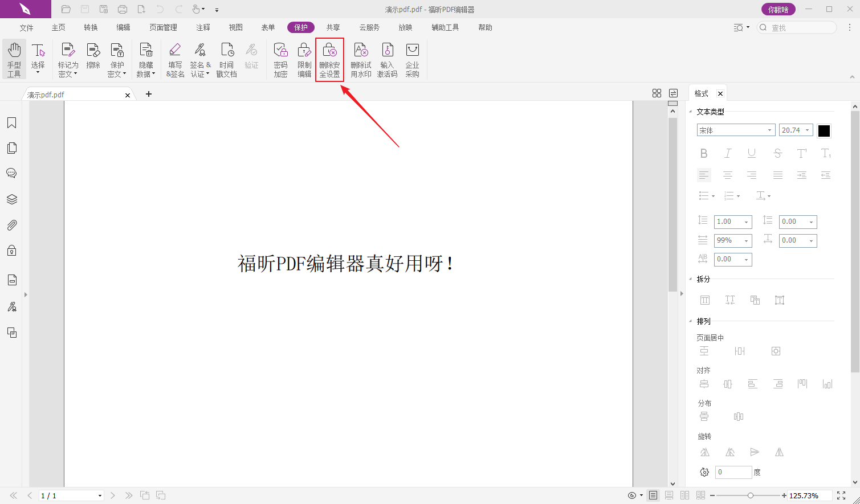Open the Fill & Sign (填写&签名) tool
This screenshot has width=860, height=504.
pos(175,60)
